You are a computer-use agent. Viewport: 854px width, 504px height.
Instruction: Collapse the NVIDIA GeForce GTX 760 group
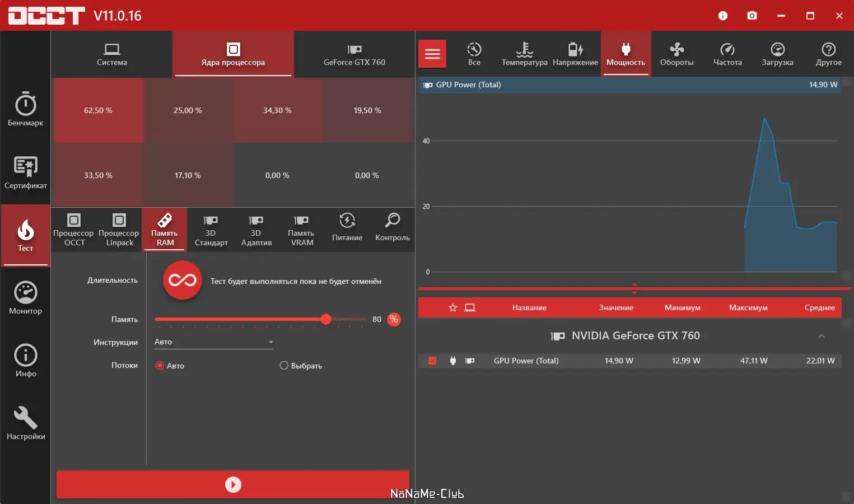coord(822,336)
